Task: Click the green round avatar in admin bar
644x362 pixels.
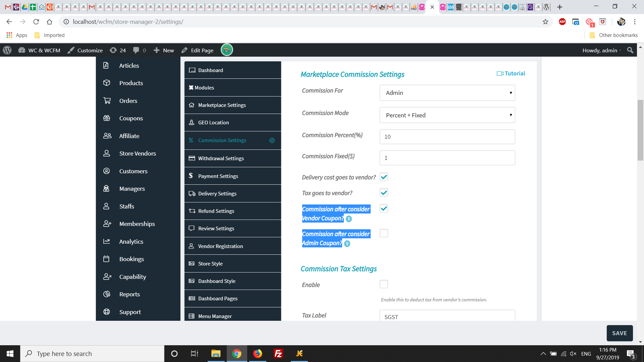Action: (227, 50)
